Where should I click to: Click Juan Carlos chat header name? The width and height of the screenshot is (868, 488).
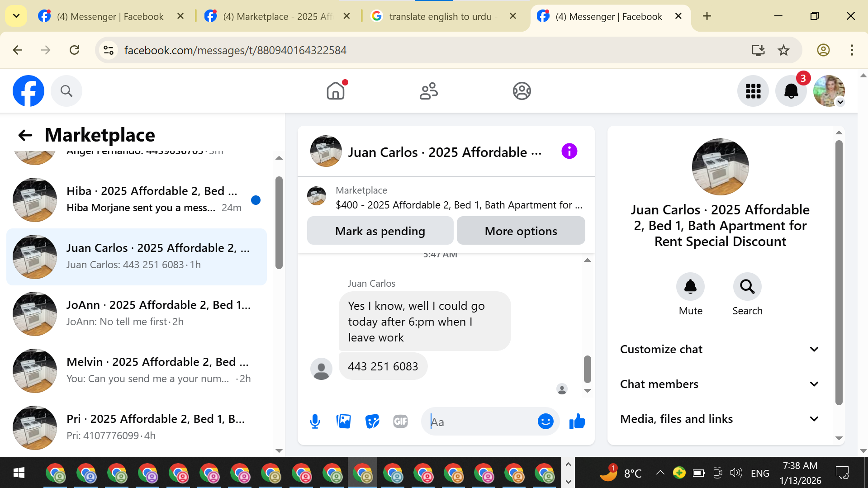coord(444,152)
